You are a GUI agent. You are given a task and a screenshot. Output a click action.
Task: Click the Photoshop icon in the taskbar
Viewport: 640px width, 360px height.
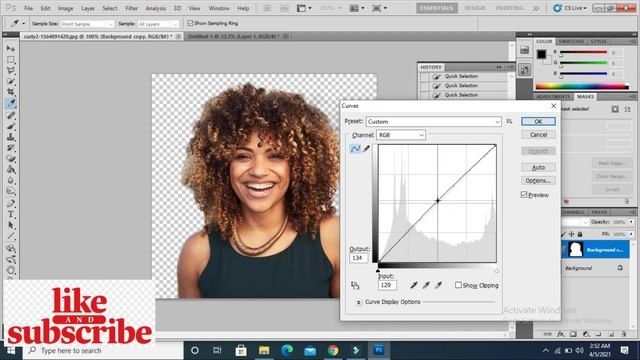[379, 350]
